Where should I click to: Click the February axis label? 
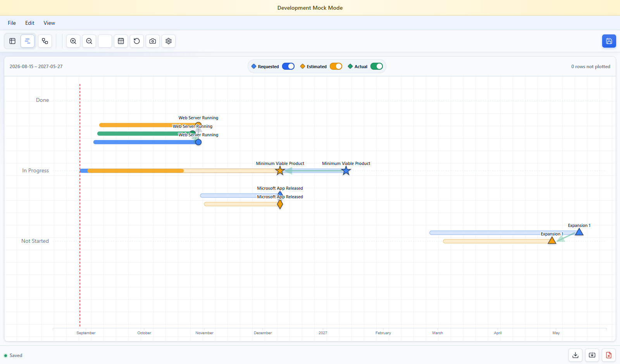click(383, 333)
